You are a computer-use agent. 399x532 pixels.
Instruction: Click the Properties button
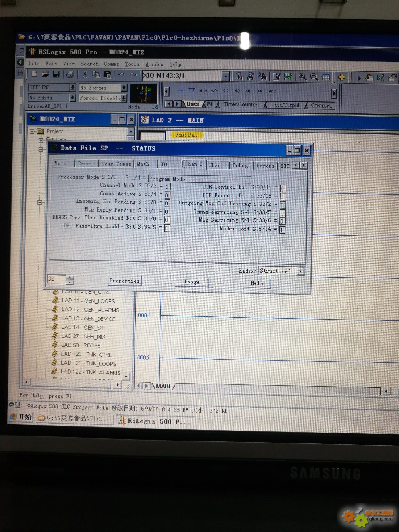124,281
